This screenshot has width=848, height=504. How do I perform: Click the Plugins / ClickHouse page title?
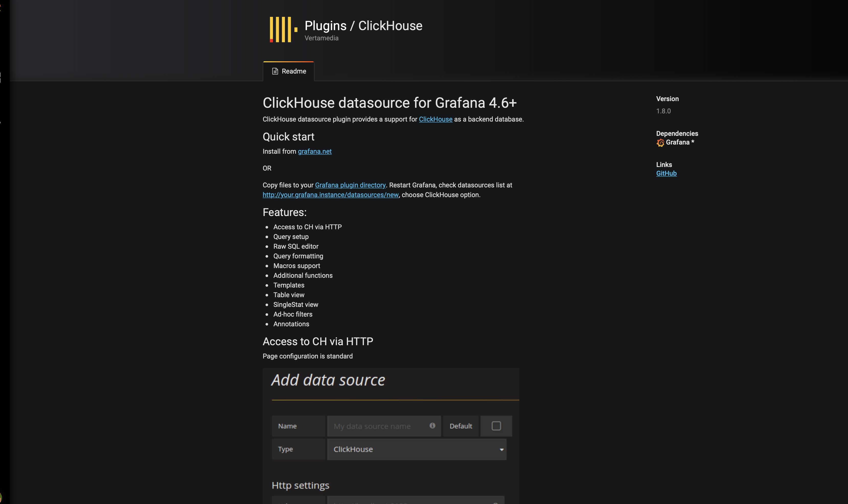tap(363, 26)
